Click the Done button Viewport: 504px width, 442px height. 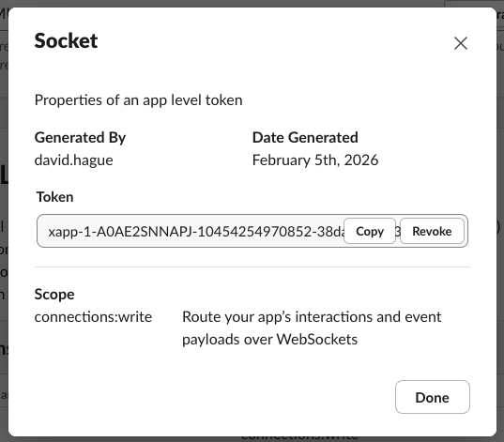[433, 397]
